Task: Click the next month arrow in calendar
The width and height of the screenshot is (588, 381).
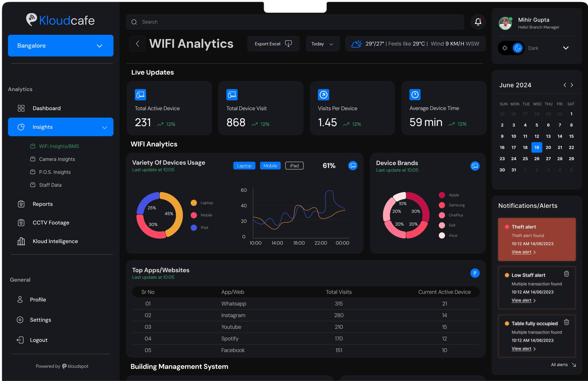Action: coord(572,85)
